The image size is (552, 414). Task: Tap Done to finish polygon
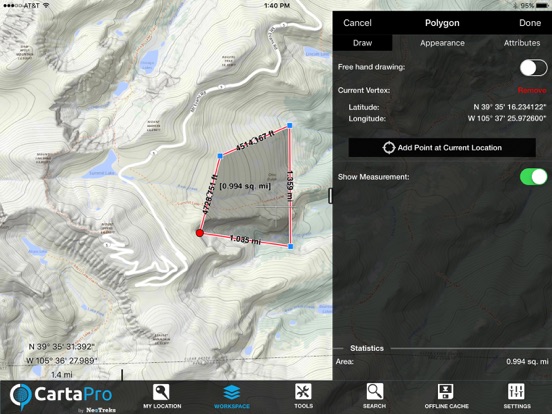coord(530,23)
